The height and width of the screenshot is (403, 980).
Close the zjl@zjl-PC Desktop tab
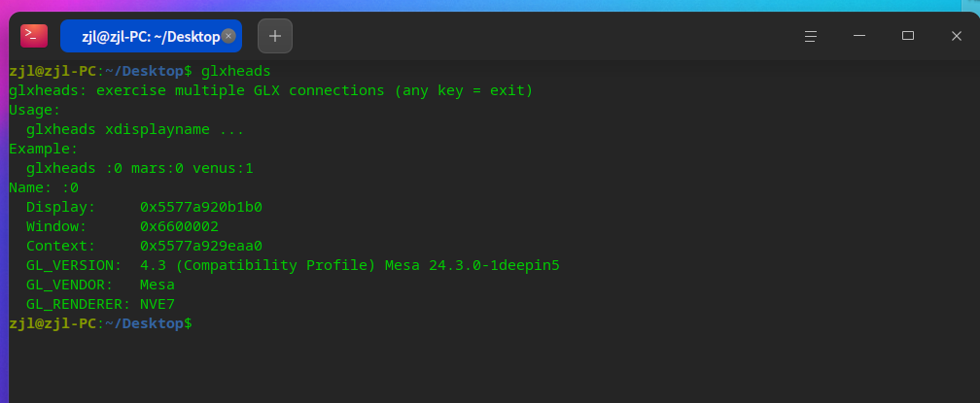click(228, 36)
